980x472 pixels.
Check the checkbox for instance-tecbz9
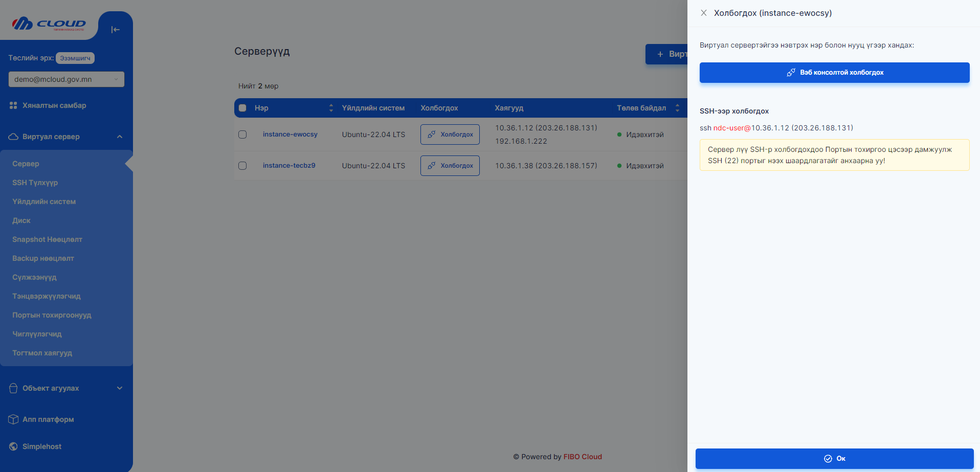[x=242, y=165]
